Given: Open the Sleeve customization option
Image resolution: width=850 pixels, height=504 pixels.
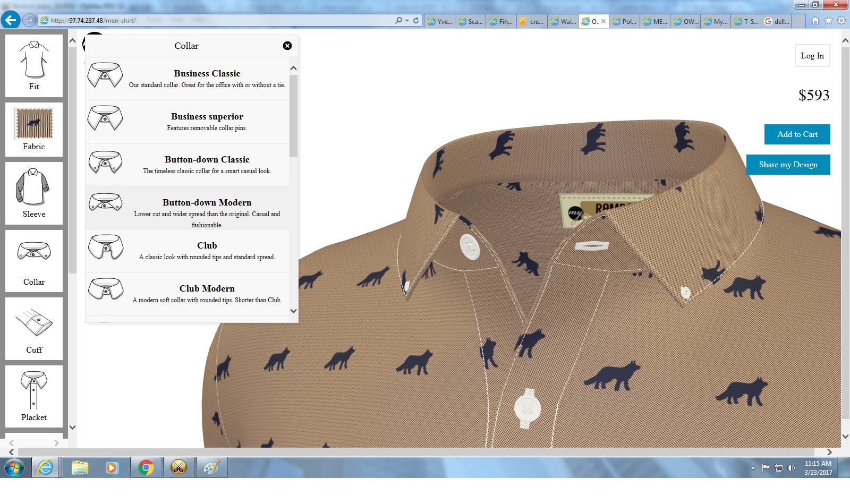Looking at the screenshot, I should (x=34, y=193).
